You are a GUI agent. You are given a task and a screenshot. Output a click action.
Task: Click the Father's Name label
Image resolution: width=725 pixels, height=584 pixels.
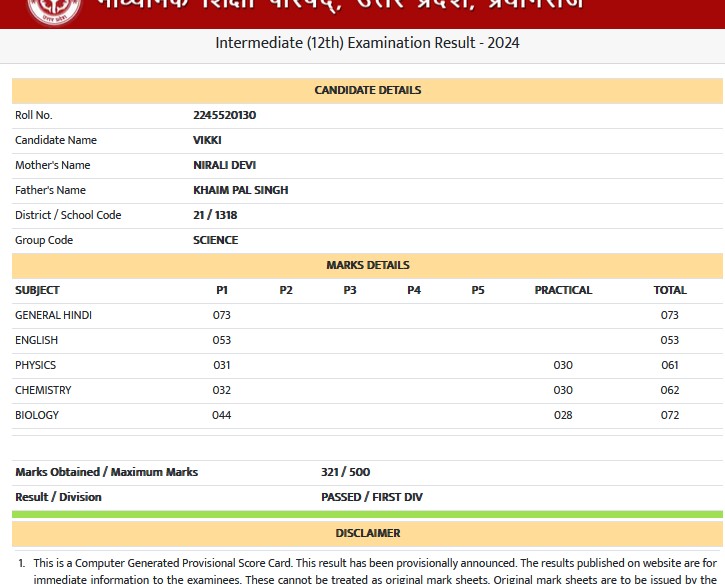50,190
